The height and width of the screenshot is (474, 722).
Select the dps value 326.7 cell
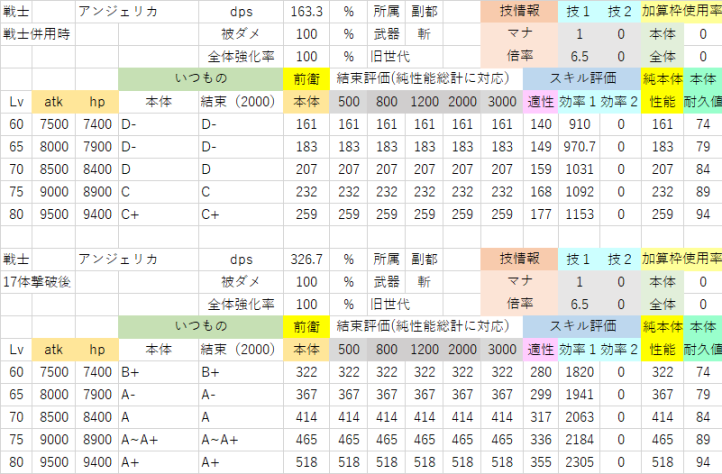coord(307,259)
